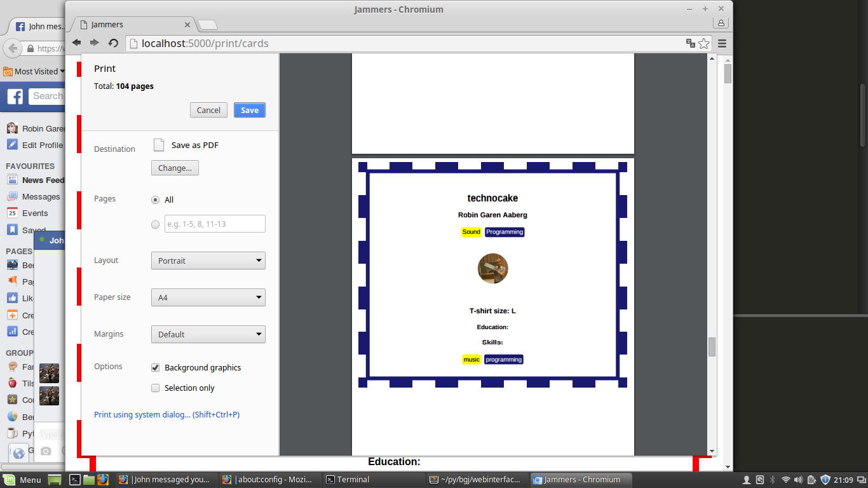This screenshot has height=488, width=868.
Task: Click the Cancel button
Action: (208, 110)
